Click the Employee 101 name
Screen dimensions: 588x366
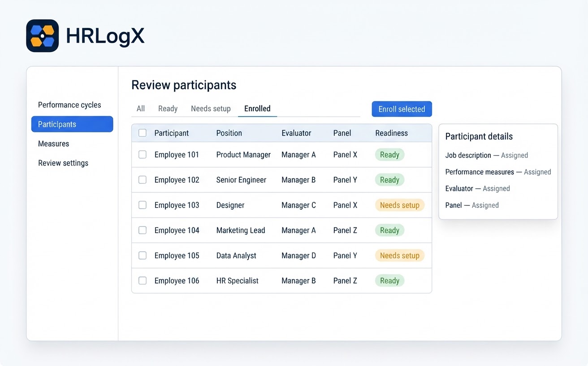(177, 154)
